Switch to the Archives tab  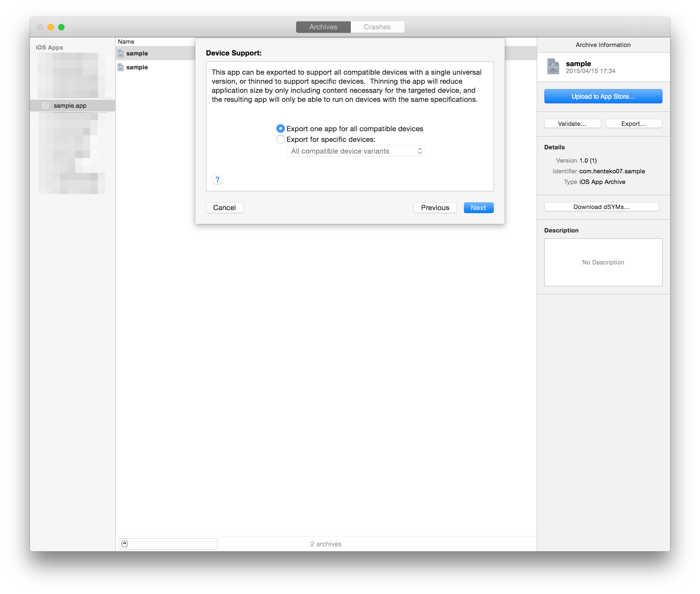[323, 27]
